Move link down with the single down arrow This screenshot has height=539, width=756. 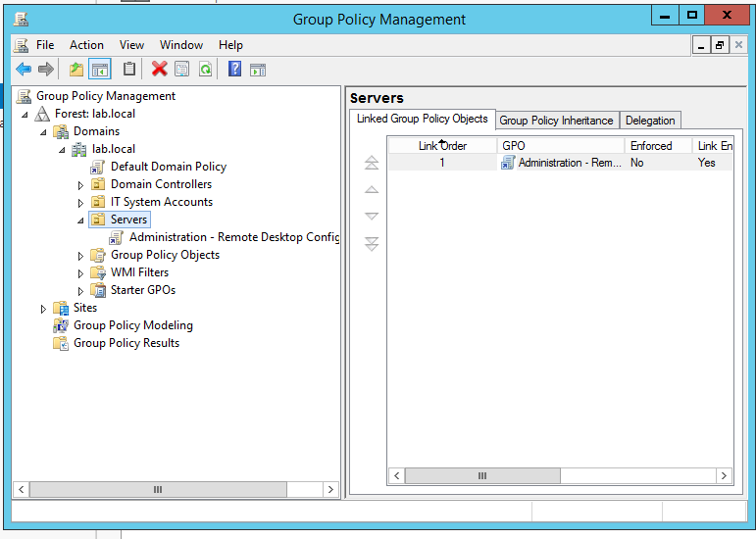tap(372, 216)
